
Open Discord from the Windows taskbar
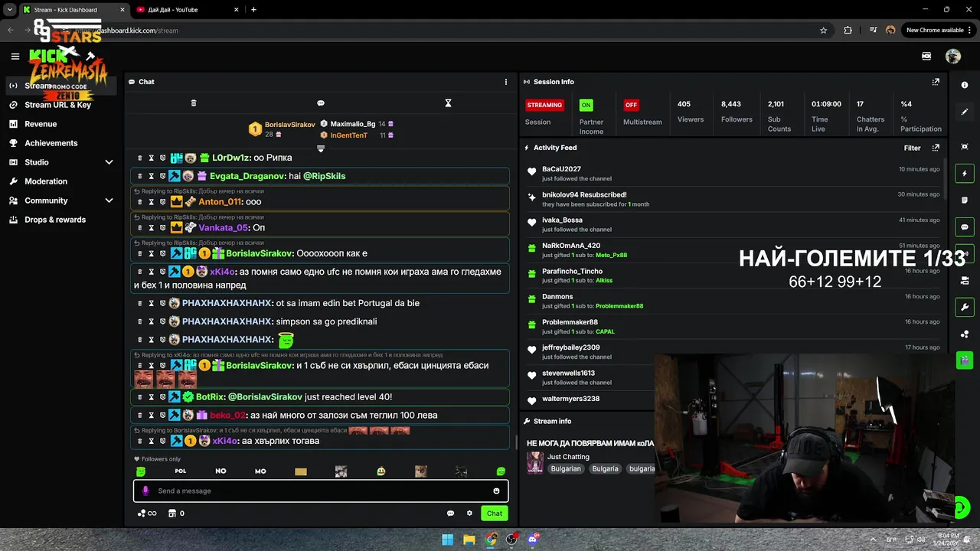pos(533,540)
